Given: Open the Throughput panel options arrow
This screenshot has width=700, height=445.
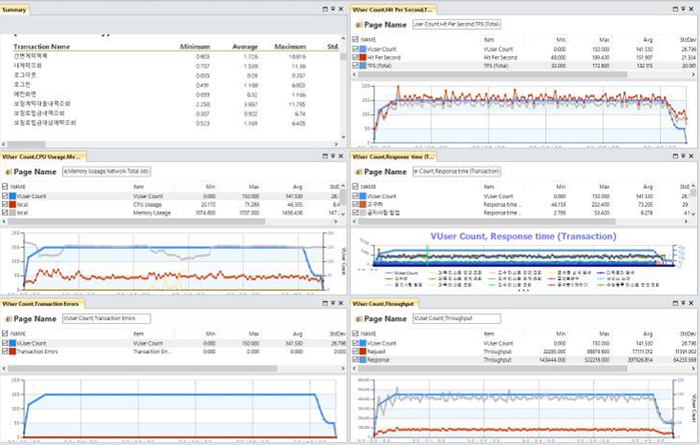Looking at the screenshot, I should point(683,303).
